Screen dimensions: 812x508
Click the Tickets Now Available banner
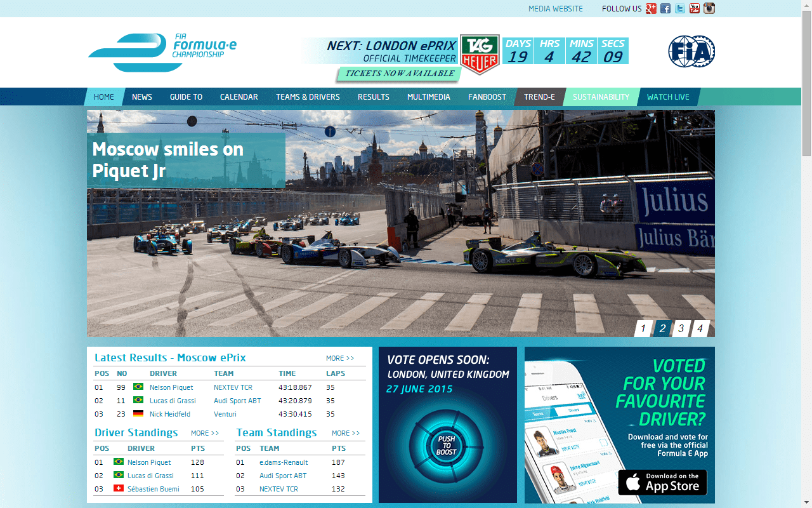(399, 74)
